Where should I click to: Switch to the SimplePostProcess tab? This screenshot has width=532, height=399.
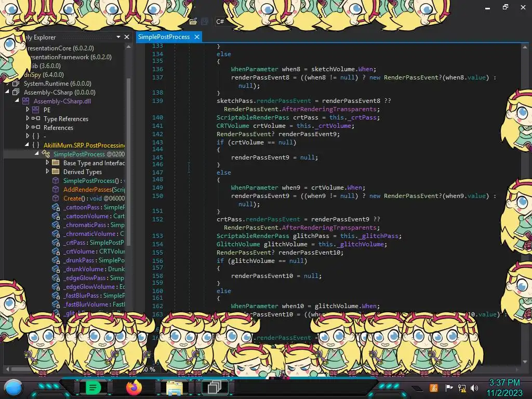(x=164, y=37)
